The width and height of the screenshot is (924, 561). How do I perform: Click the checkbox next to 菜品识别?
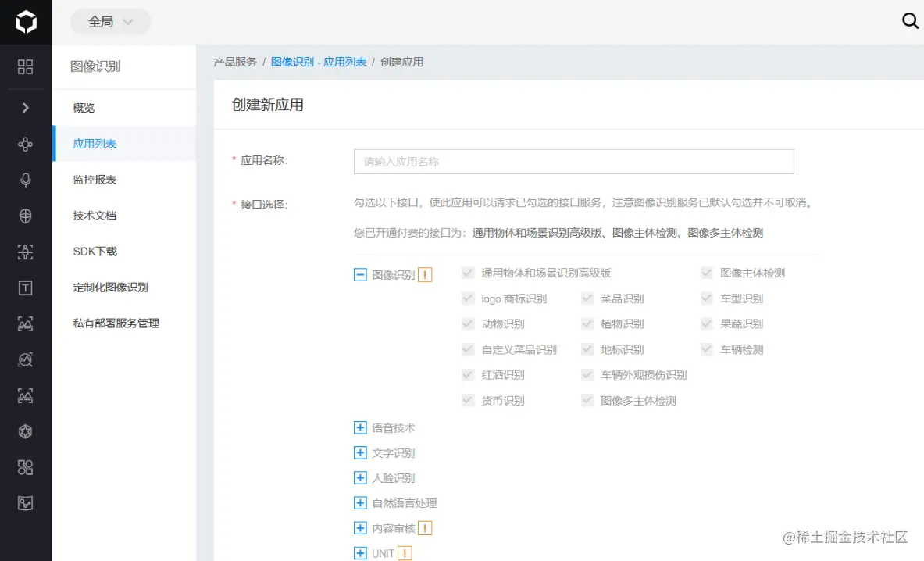point(587,298)
